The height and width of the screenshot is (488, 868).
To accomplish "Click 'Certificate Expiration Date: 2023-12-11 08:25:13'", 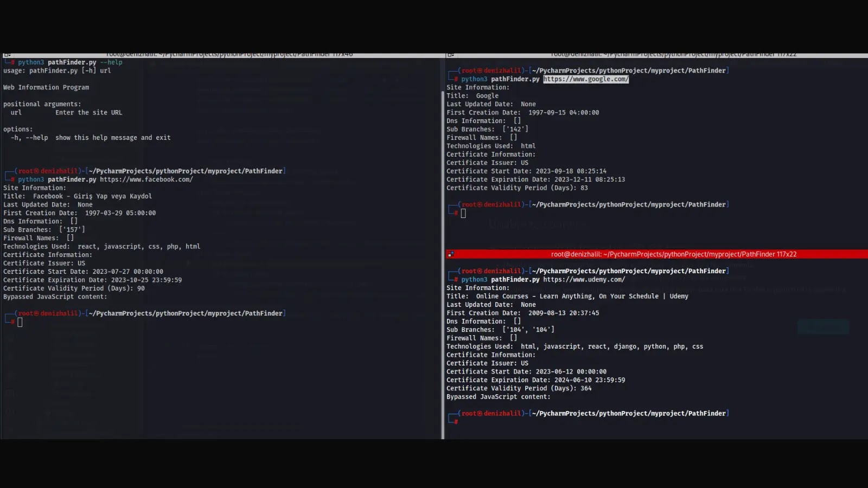I will (536, 179).
